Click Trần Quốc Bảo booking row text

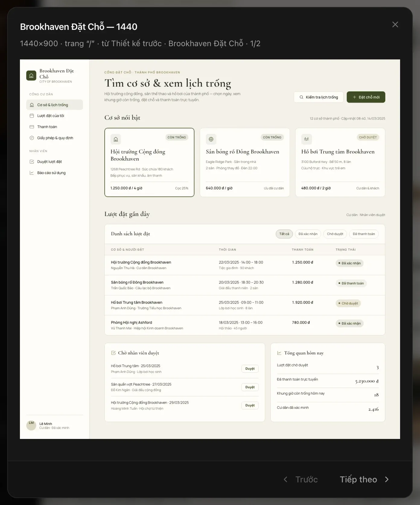pos(141,288)
